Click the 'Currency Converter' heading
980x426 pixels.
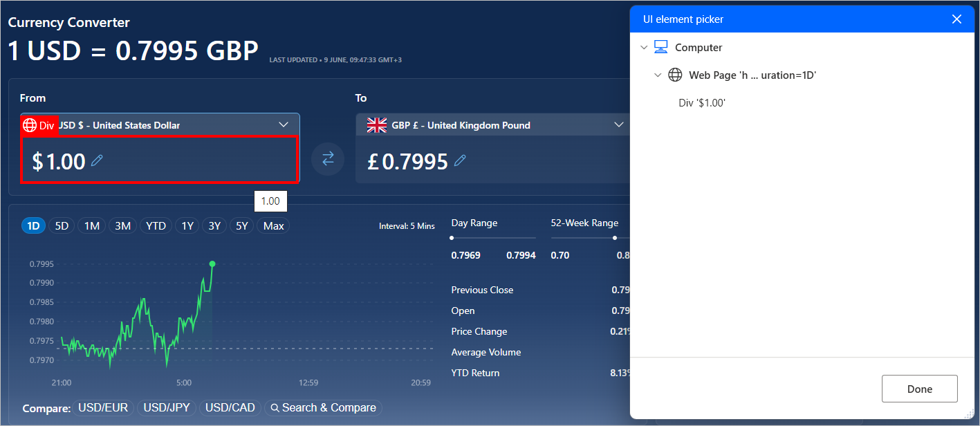pyautogui.click(x=68, y=22)
